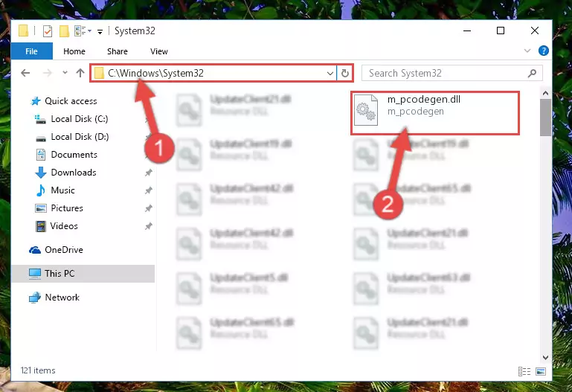The height and width of the screenshot is (392, 572).
Task: Open Customize Quick Access Toolbar dropdown
Action: click(100, 32)
